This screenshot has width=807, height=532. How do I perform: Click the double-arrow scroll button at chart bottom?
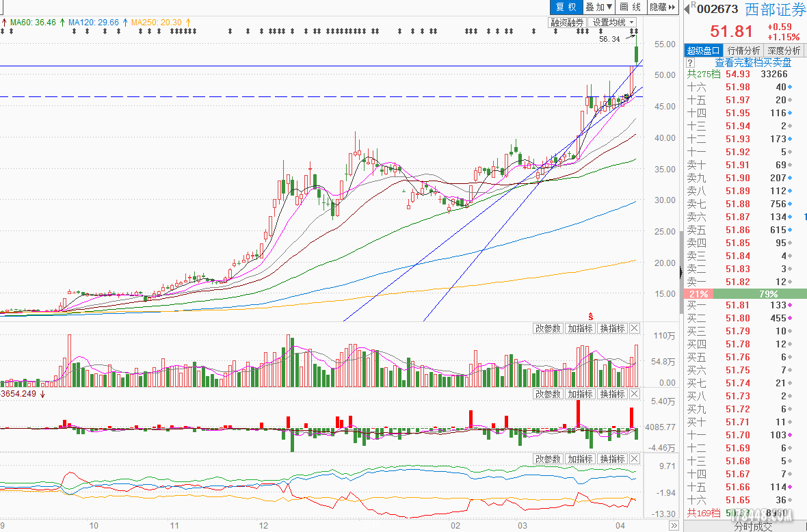(674, 525)
